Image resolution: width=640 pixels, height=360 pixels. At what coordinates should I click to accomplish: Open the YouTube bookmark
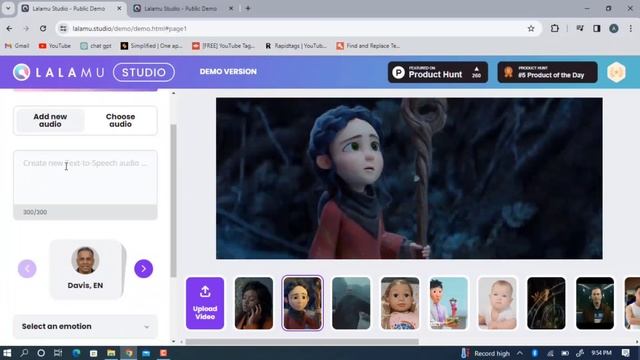55,46
